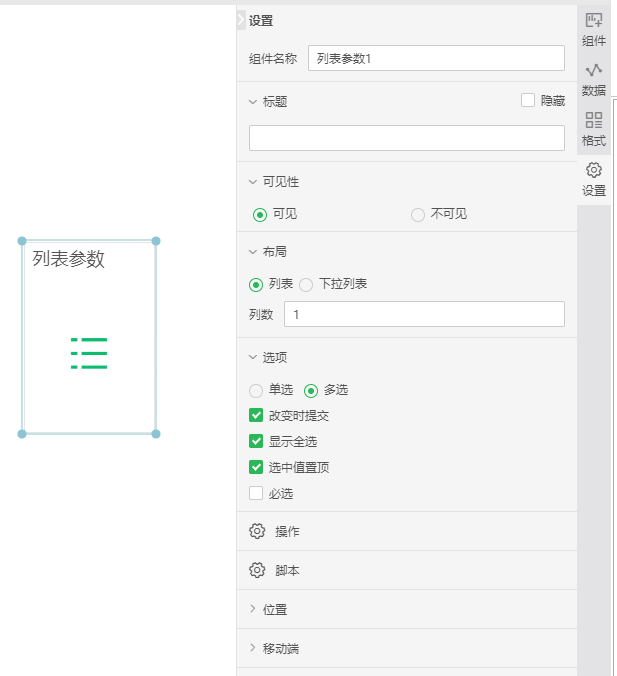Screen dimensions: 617x676
Task: Click the gear icon next to 操作
Action: point(257,531)
